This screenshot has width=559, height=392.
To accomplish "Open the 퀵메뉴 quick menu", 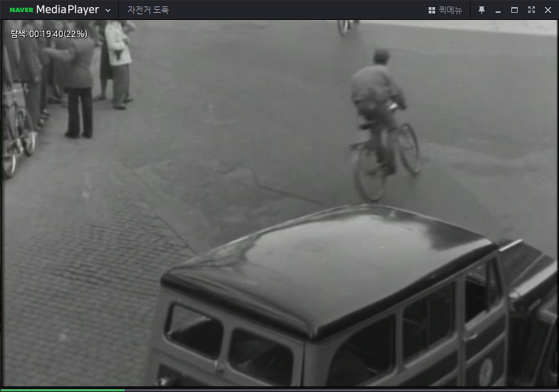I will (x=445, y=10).
